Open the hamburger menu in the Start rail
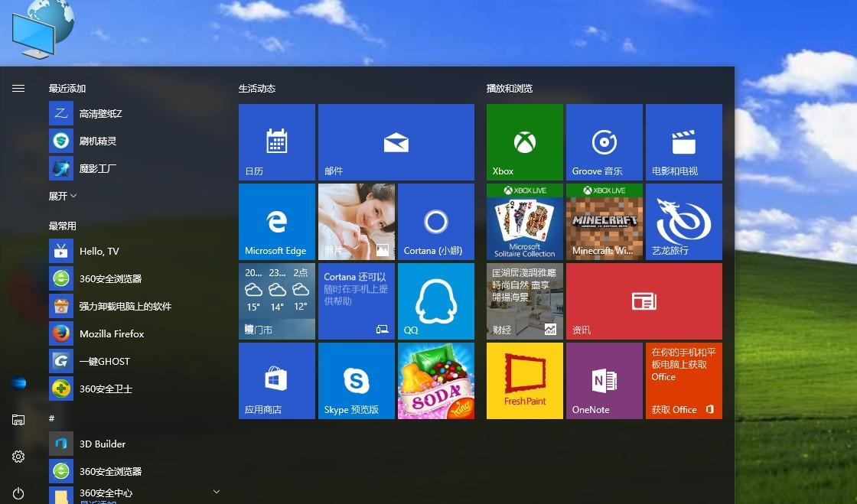This screenshot has width=857, height=504. click(18, 89)
